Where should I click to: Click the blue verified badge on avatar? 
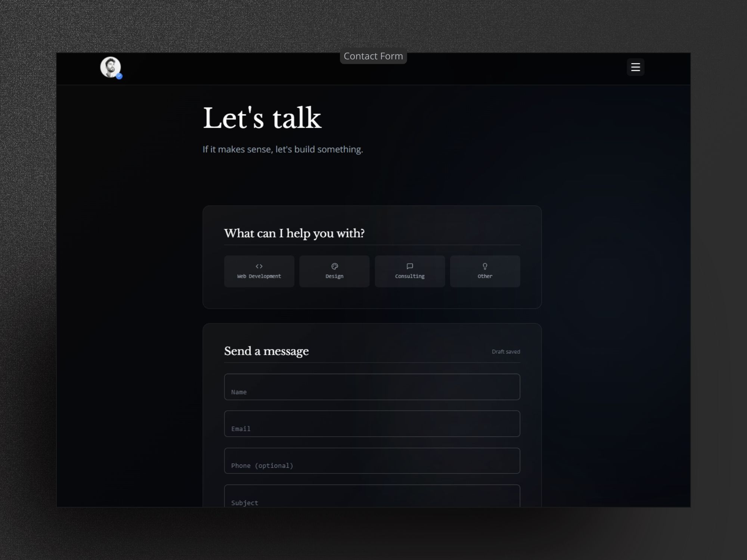119,76
